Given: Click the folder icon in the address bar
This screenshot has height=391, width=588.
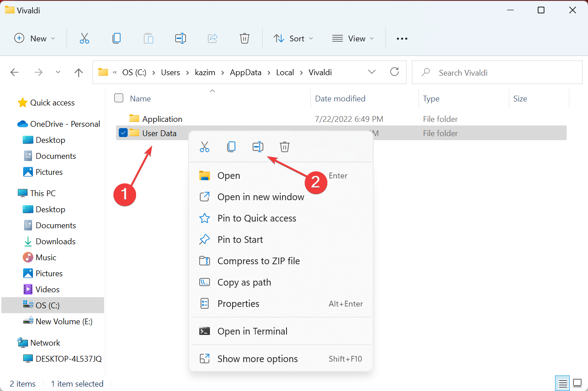Looking at the screenshot, I should (x=103, y=72).
